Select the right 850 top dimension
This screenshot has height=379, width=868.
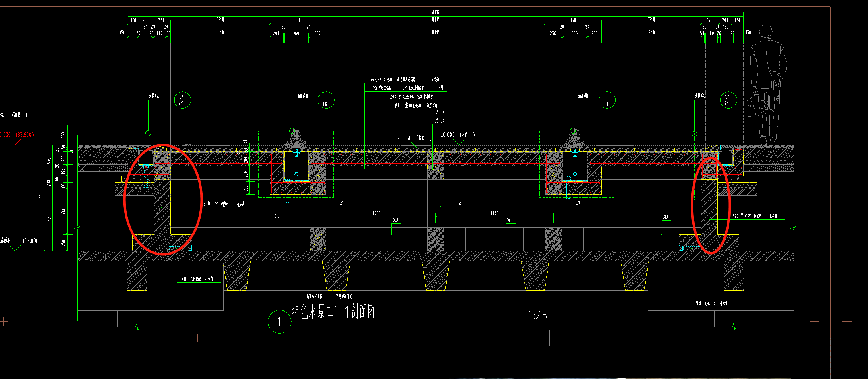573,20
